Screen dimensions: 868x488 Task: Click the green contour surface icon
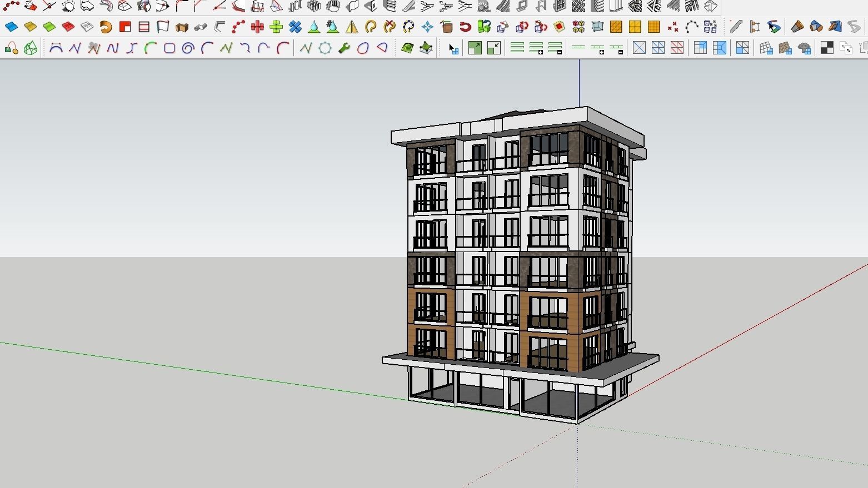pyautogui.click(x=407, y=48)
